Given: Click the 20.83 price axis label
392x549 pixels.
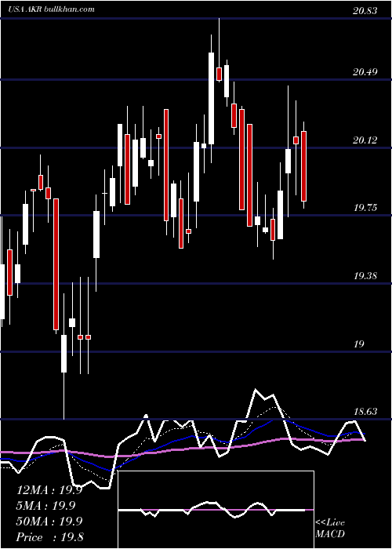Looking at the screenshot, I should (365, 11).
